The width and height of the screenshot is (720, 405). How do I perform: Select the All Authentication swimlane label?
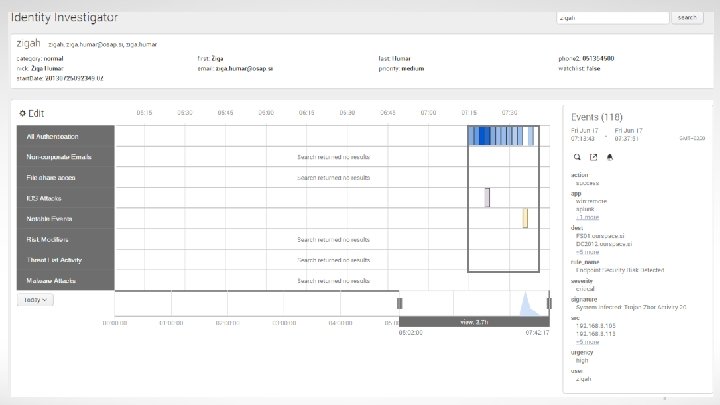point(66,136)
